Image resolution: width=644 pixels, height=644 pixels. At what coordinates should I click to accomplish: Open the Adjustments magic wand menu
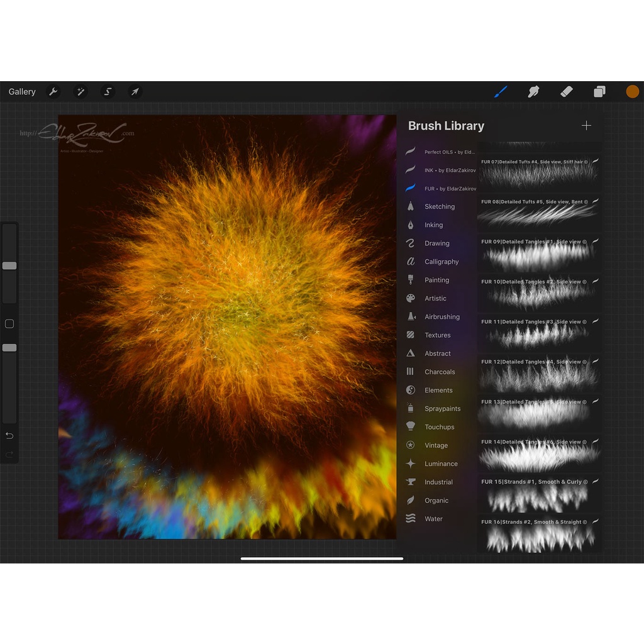tap(80, 92)
